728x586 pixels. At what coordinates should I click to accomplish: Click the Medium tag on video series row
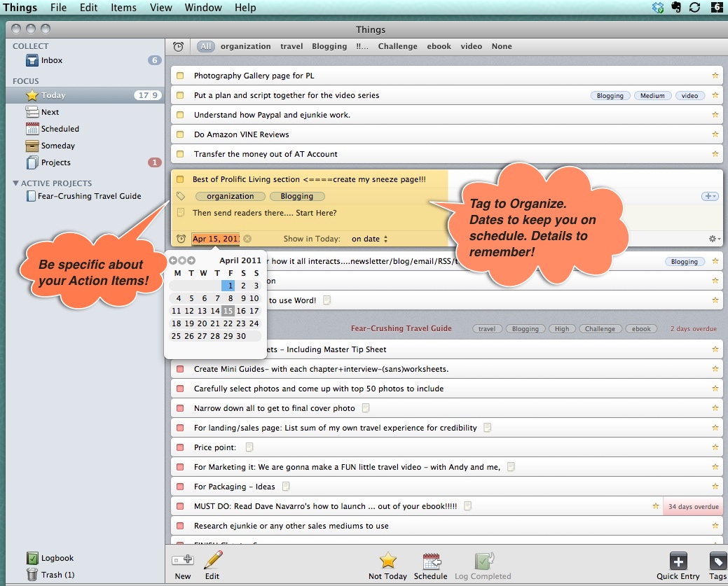(x=652, y=96)
